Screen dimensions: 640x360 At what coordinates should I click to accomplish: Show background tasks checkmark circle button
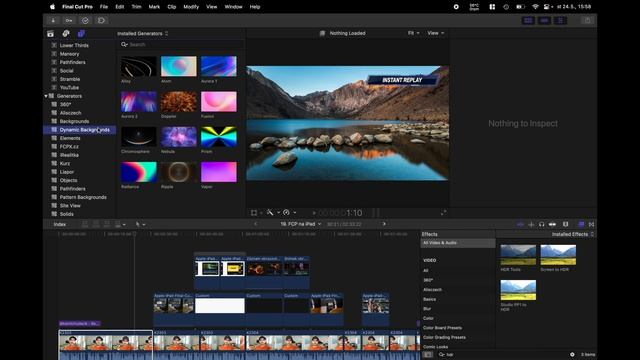pyautogui.click(x=85, y=20)
